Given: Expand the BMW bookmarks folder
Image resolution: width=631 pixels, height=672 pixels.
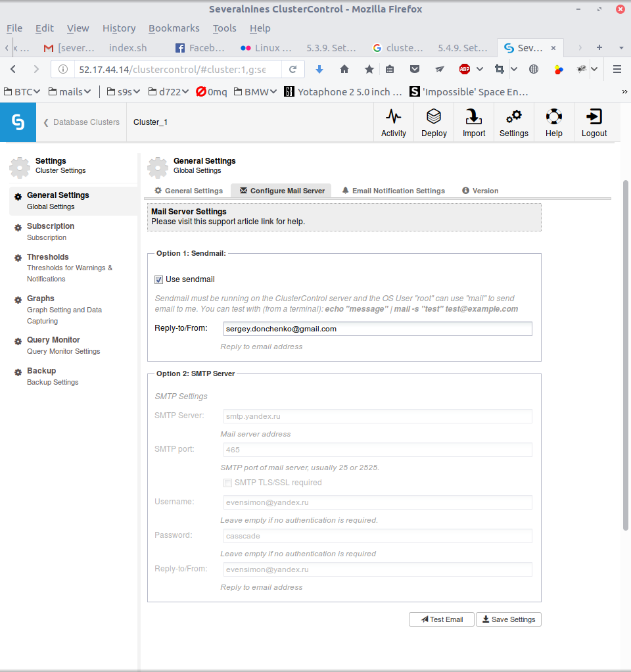Looking at the screenshot, I should [255, 91].
